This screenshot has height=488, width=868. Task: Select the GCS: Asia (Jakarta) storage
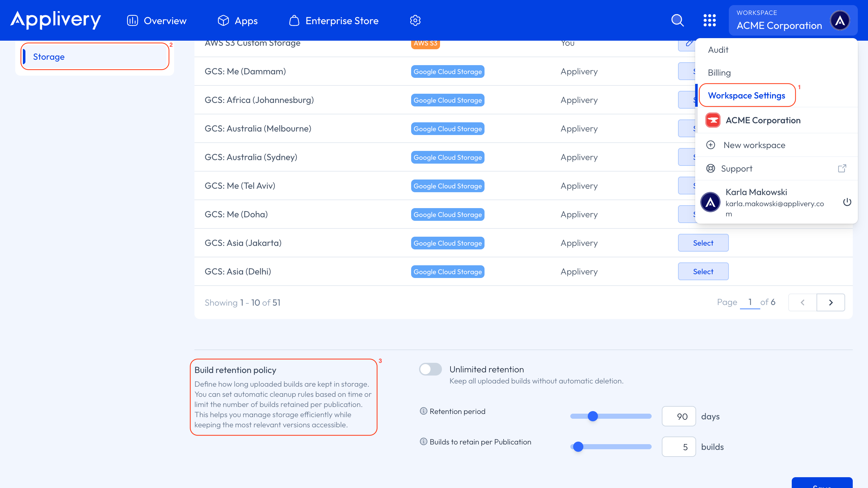[x=703, y=243]
